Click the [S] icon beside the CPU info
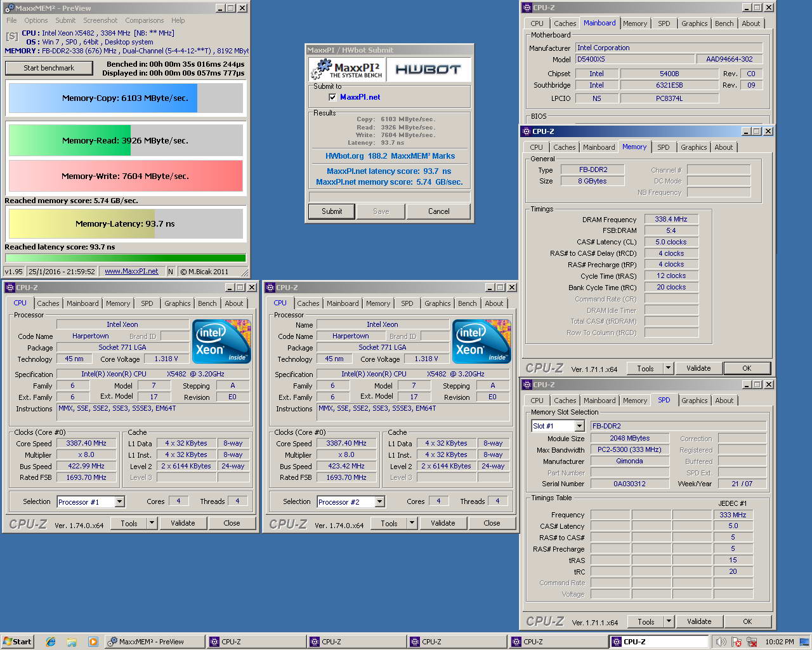The height and width of the screenshot is (650, 812). point(12,37)
